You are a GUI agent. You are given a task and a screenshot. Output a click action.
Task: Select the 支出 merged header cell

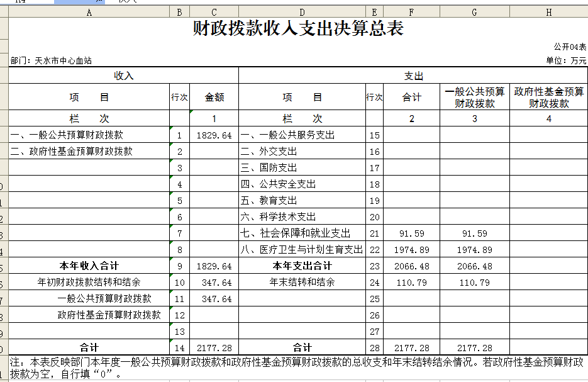(413, 76)
